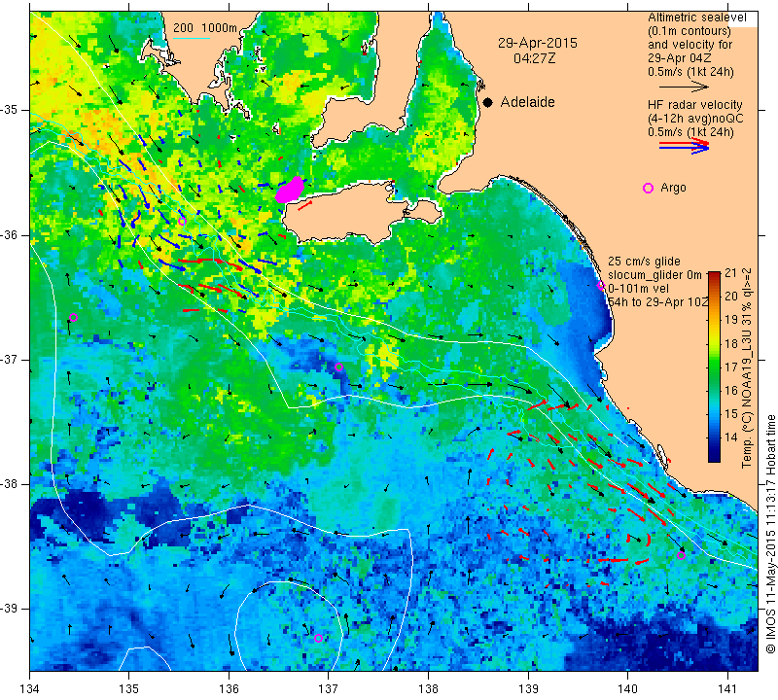This screenshot has height=700, width=778.
Task: Click colorbar value '21'
Action: click(730, 273)
